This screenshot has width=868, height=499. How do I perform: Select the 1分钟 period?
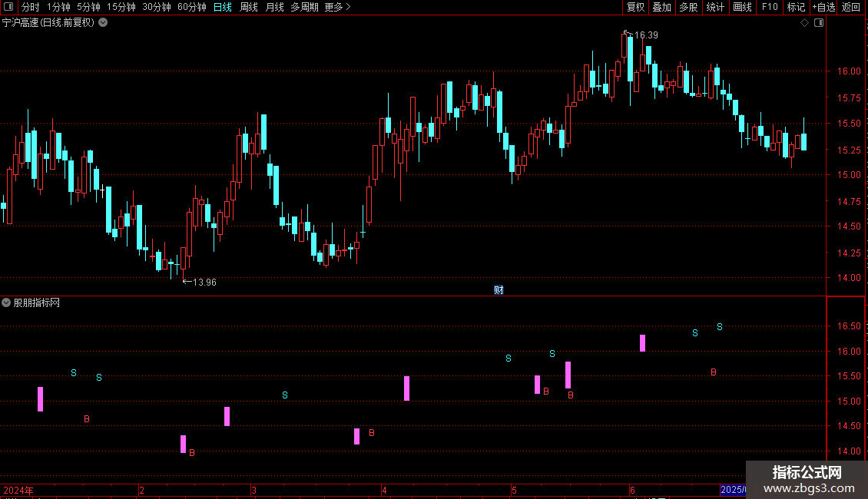[58, 7]
